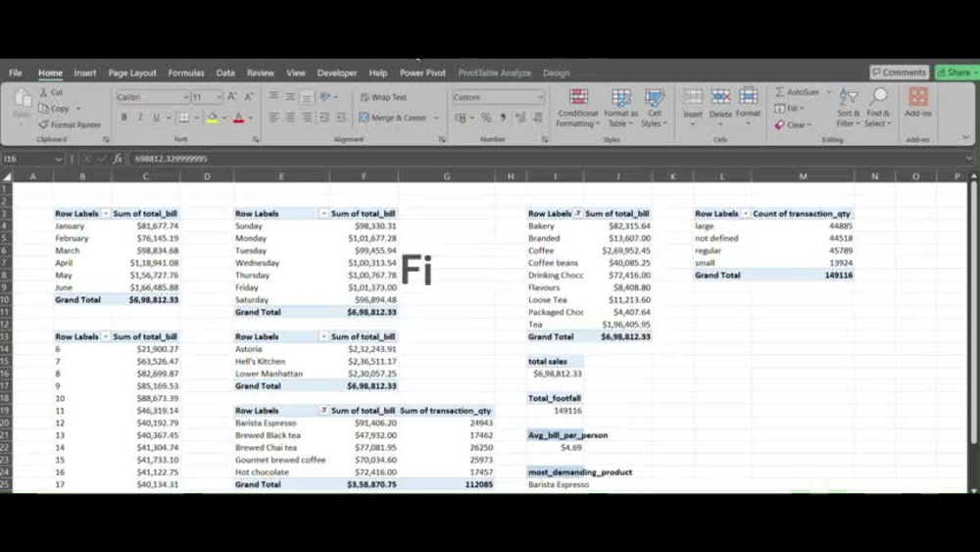Align text to the left
The height and width of the screenshot is (552, 980).
coord(273,118)
